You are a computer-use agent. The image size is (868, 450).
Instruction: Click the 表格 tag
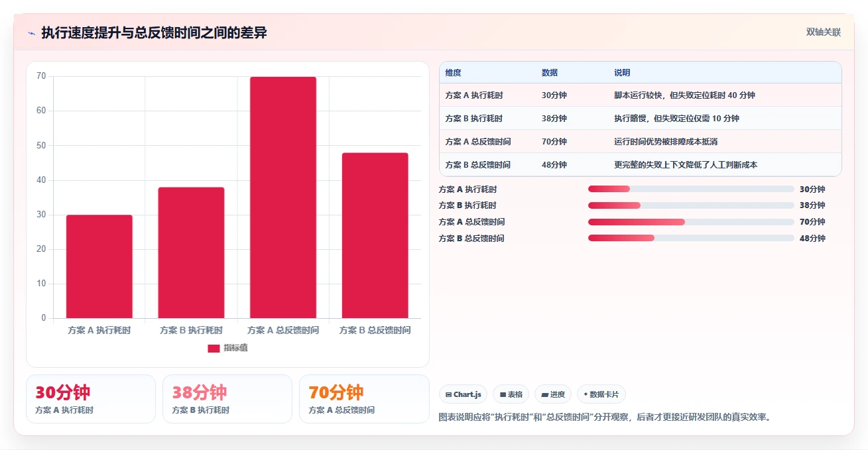pyautogui.click(x=511, y=394)
